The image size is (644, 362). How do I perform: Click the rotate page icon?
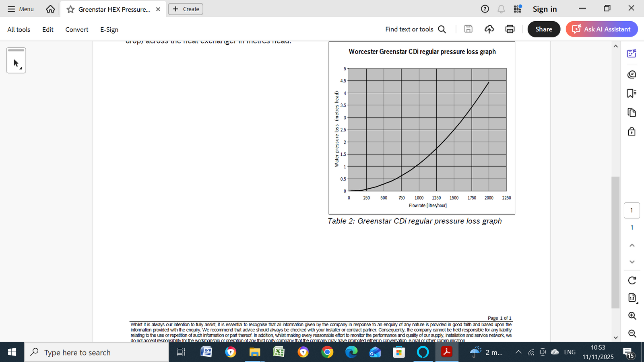click(632, 280)
